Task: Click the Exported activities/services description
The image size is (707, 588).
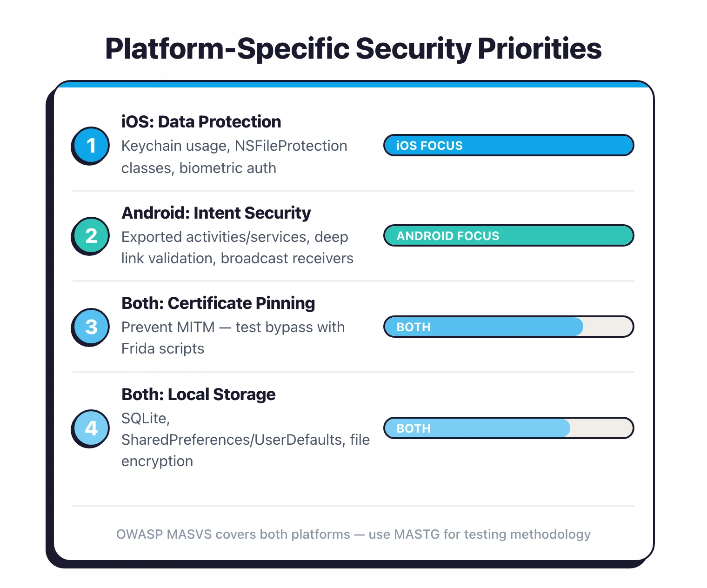Action: (x=237, y=247)
